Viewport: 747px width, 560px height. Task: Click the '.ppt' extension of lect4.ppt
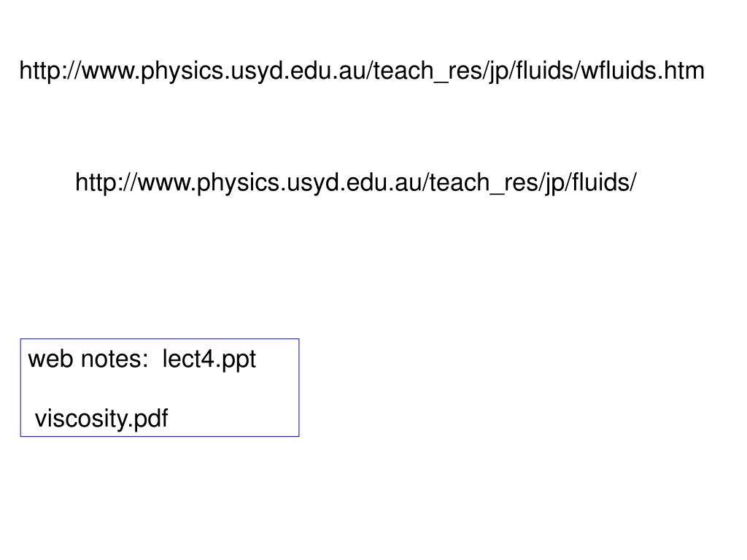[x=236, y=360]
